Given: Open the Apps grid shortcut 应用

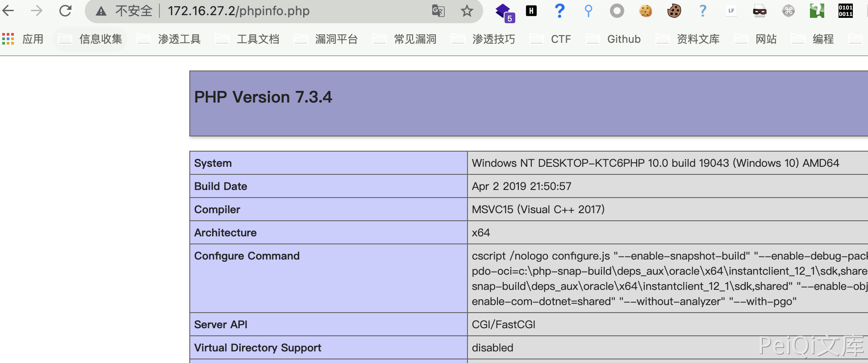Looking at the screenshot, I should point(23,39).
